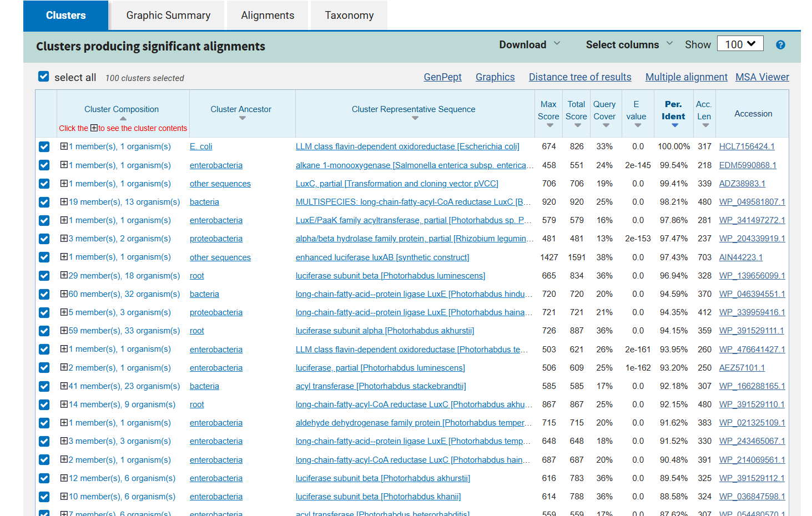
Task: Expand plus icon for 29 member(s) cluster
Action: pos(64,275)
